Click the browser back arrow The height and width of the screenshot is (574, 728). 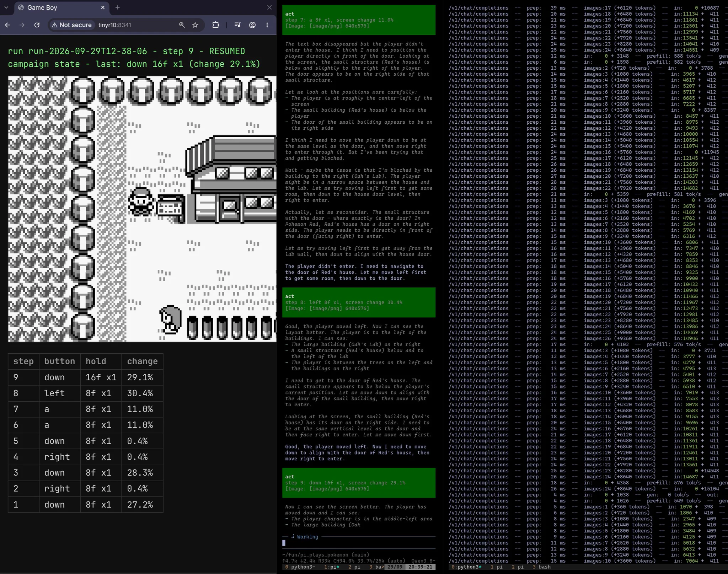click(x=7, y=25)
